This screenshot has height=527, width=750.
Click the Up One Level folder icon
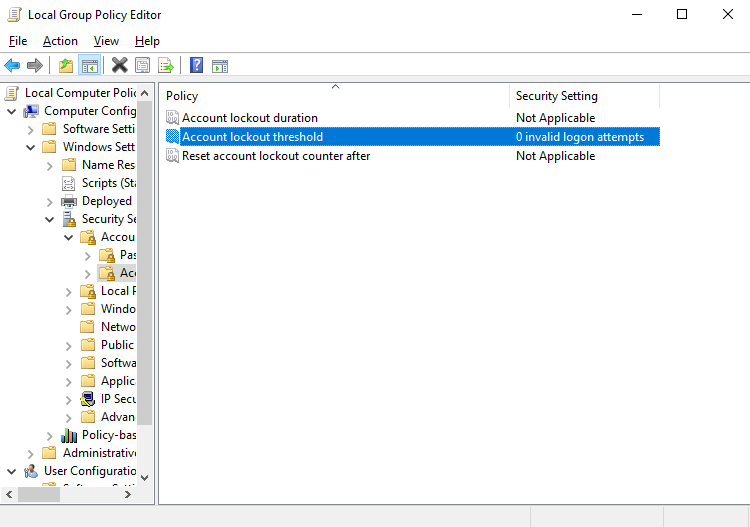[x=66, y=66]
